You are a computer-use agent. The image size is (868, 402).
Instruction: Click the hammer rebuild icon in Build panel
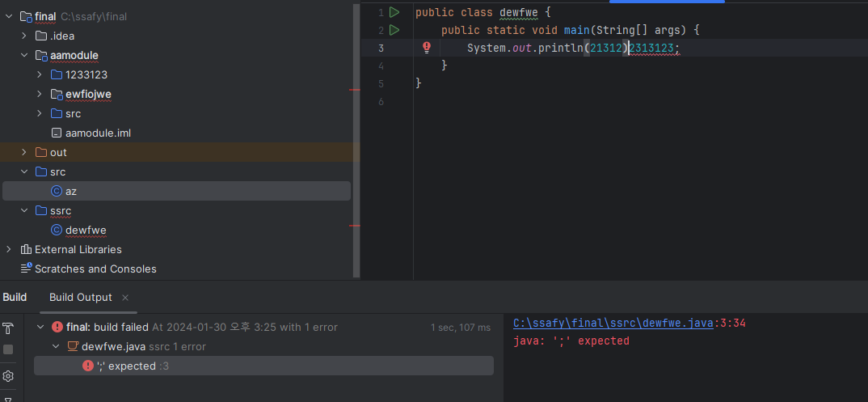(x=8, y=328)
